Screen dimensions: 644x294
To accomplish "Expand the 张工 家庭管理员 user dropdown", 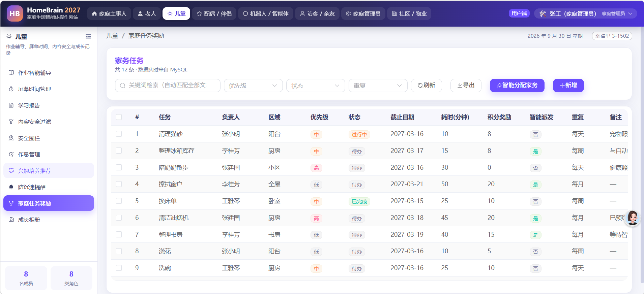I will pos(586,13).
